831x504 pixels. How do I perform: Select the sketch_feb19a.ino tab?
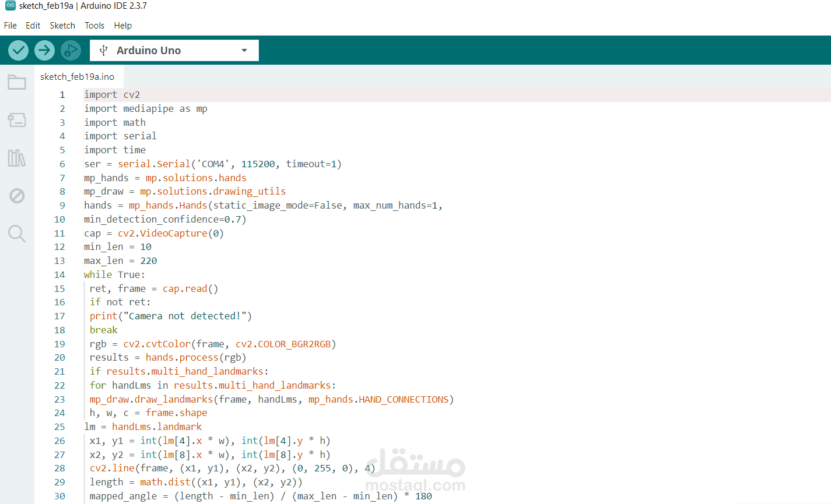pos(78,77)
